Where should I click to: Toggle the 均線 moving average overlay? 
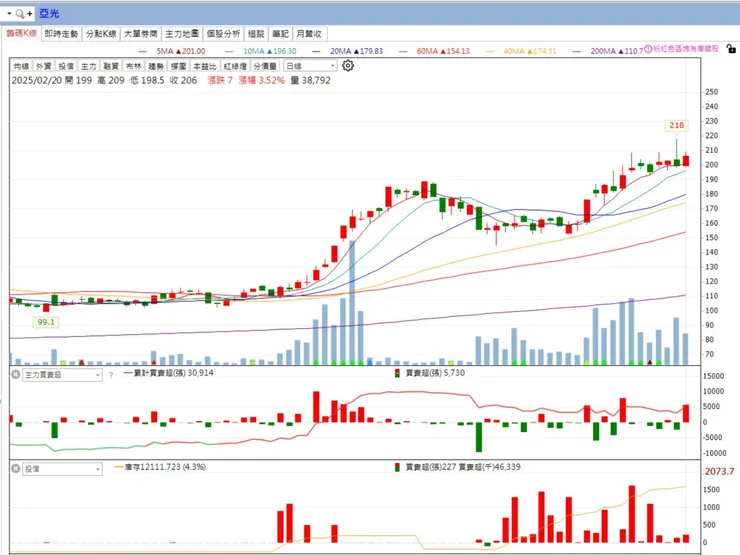pyautogui.click(x=21, y=66)
